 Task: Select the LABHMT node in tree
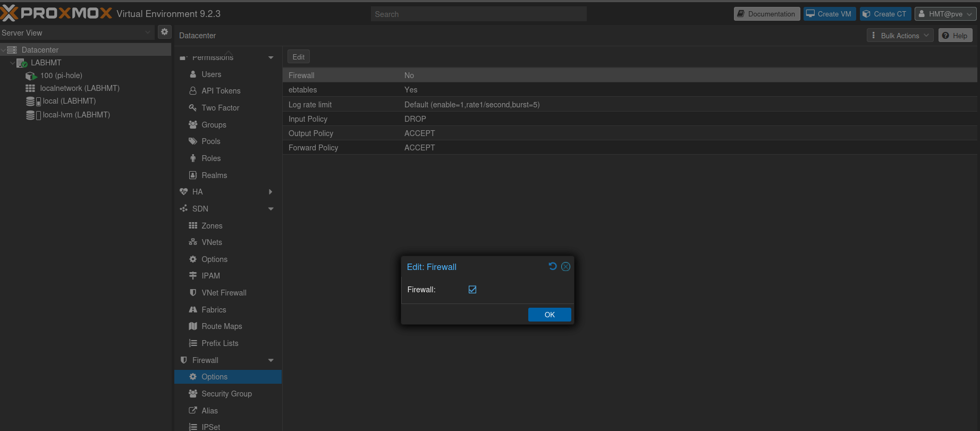[46, 63]
